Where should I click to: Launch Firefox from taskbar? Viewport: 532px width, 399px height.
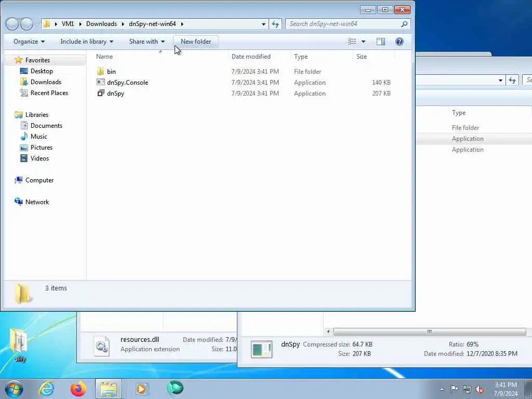tap(78, 389)
